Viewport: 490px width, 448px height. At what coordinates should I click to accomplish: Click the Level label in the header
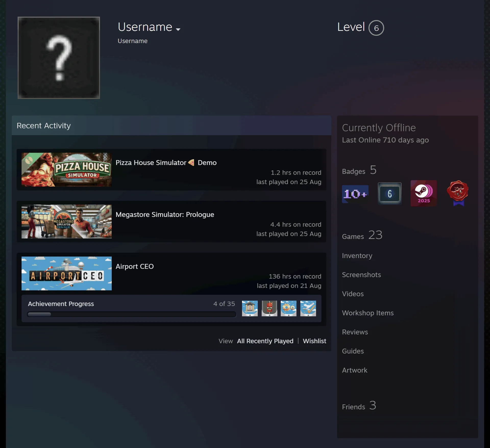[351, 27]
